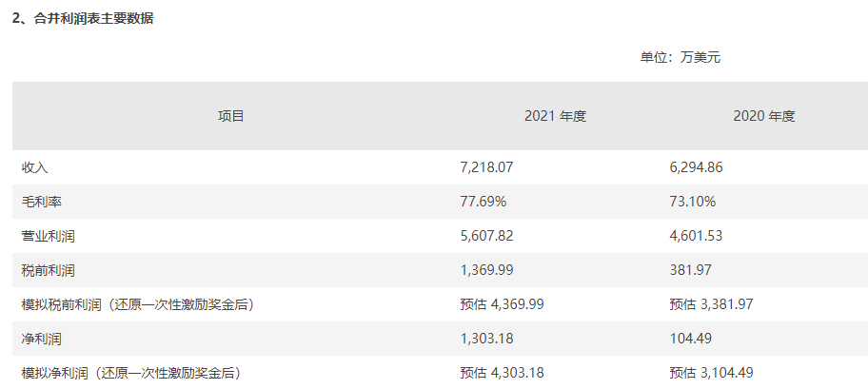Click the gross margin value 73.10%
Viewport: 868px width, 389px height.
tap(693, 202)
